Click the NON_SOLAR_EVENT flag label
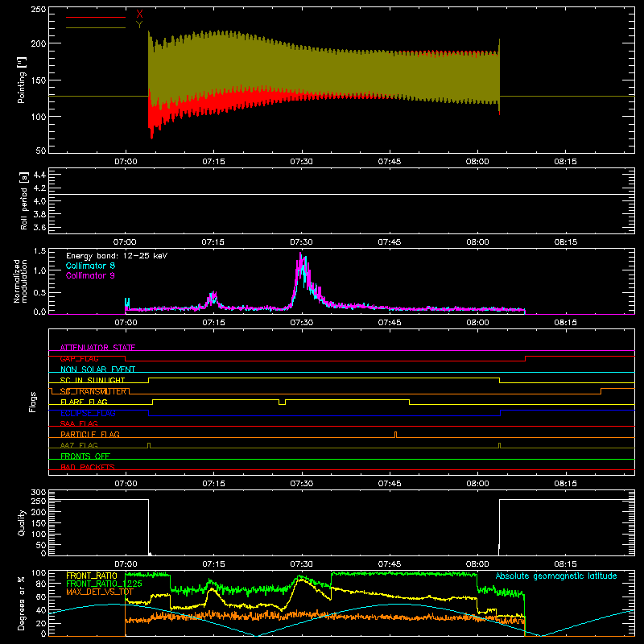The height and width of the screenshot is (644, 644). click(x=97, y=369)
